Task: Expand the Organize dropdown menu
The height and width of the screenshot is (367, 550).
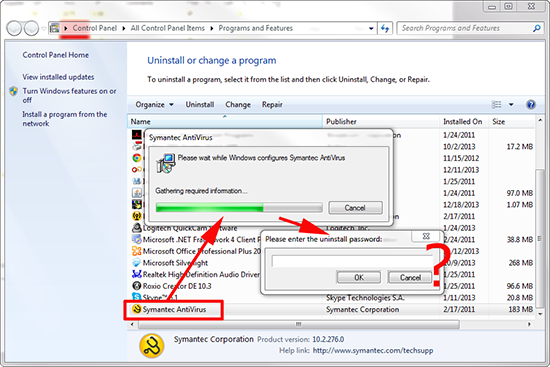Action: point(155,105)
